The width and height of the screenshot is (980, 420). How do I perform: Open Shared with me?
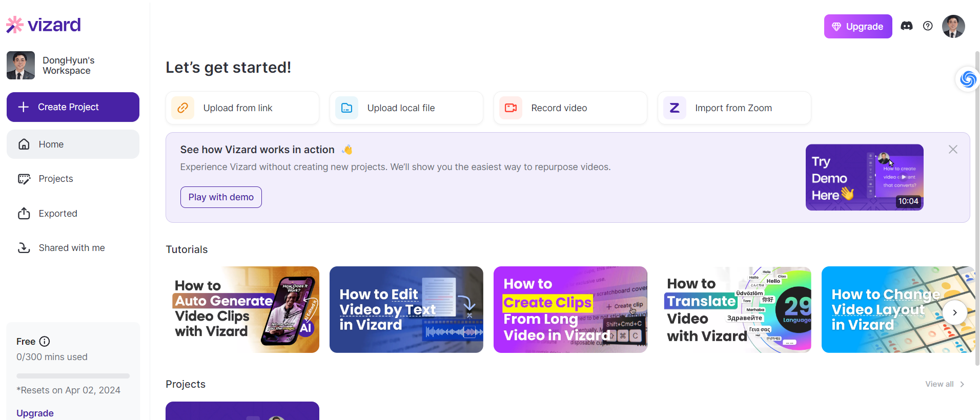click(72, 248)
